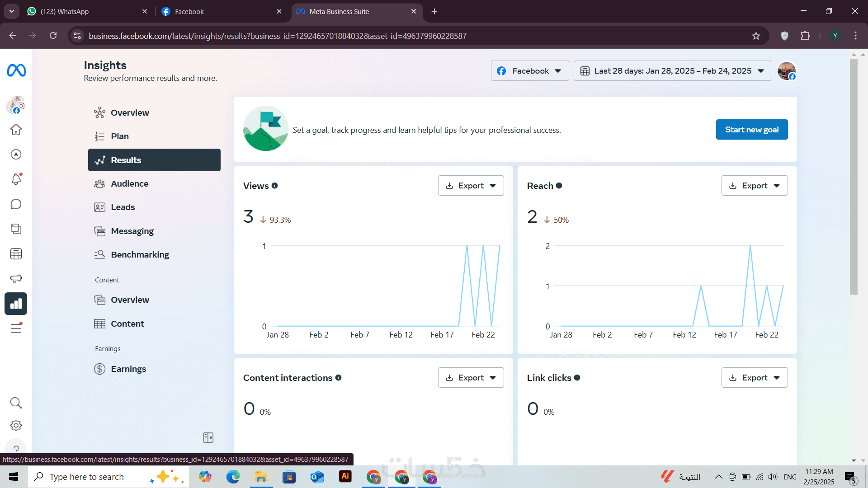Open Home icon in left sidebar
Viewport: 868px width, 488px height.
16,130
